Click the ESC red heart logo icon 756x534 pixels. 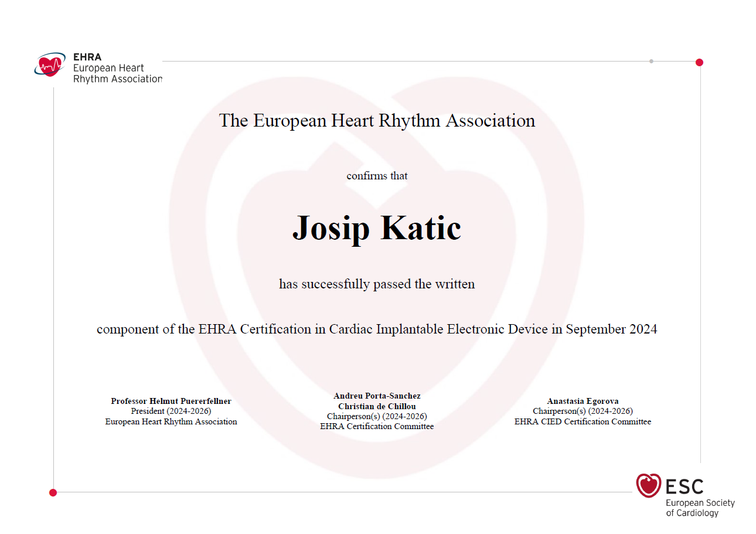[649, 485]
